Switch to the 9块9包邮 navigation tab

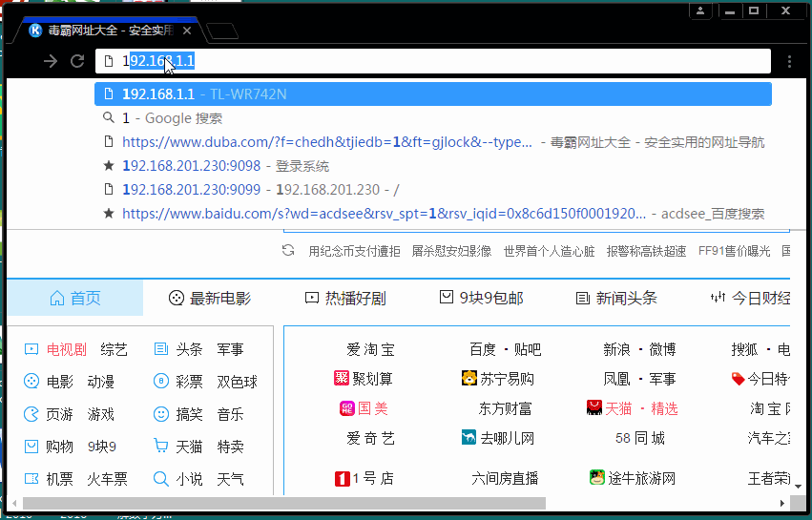click(x=482, y=298)
